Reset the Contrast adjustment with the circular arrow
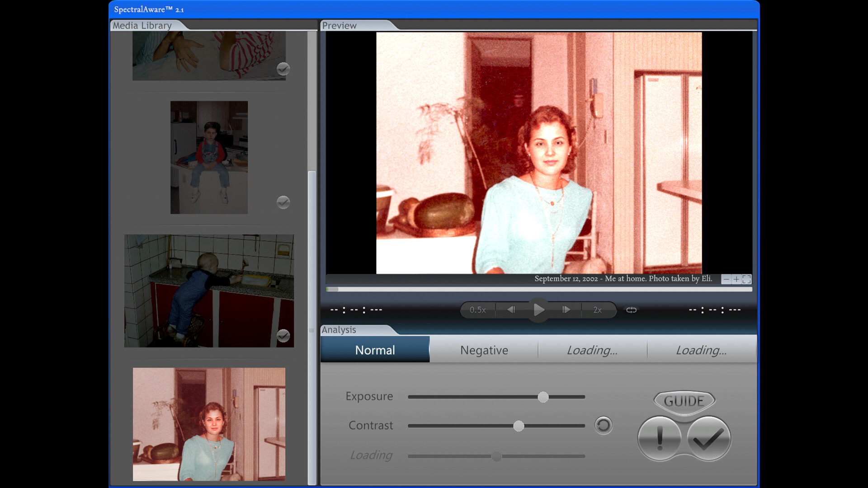868x488 pixels. tap(603, 426)
